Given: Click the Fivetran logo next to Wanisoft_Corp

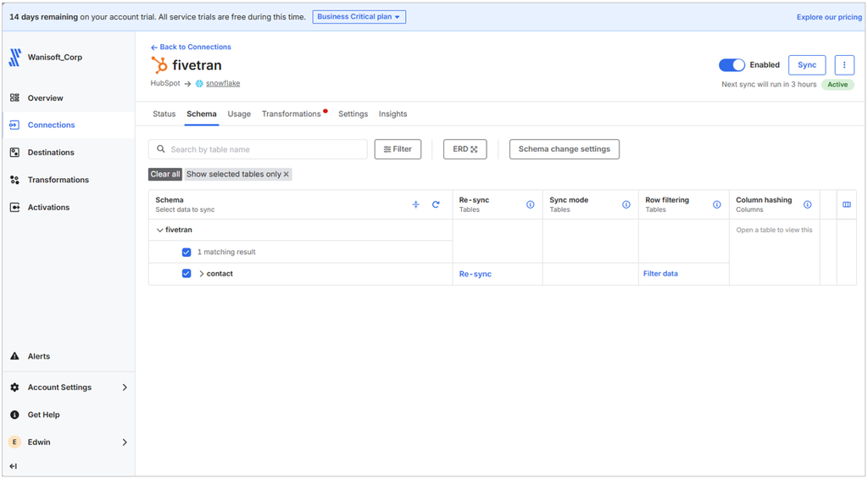Looking at the screenshot, I should pyautogui.click(x=15, y=57).
